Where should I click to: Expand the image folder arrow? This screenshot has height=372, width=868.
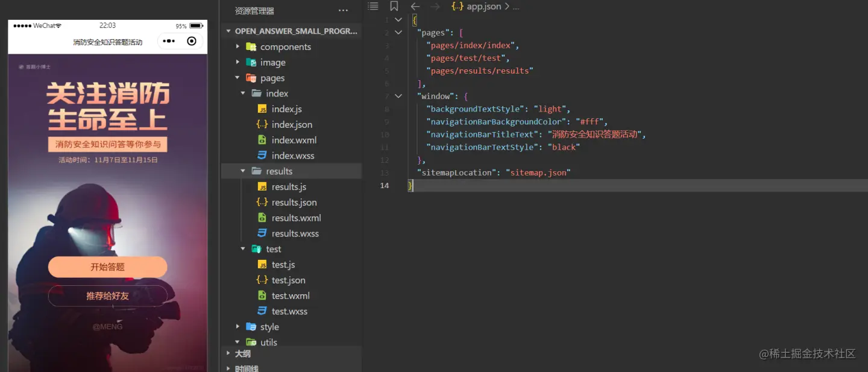237,62
